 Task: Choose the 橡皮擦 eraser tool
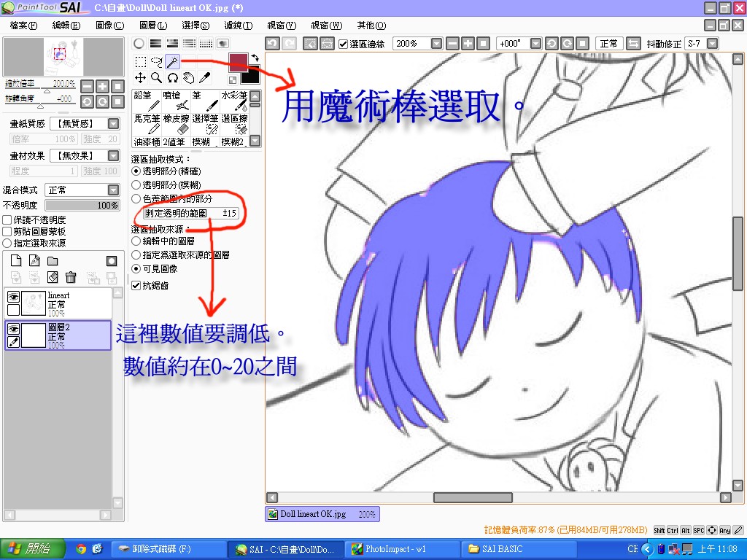(176, 124)
